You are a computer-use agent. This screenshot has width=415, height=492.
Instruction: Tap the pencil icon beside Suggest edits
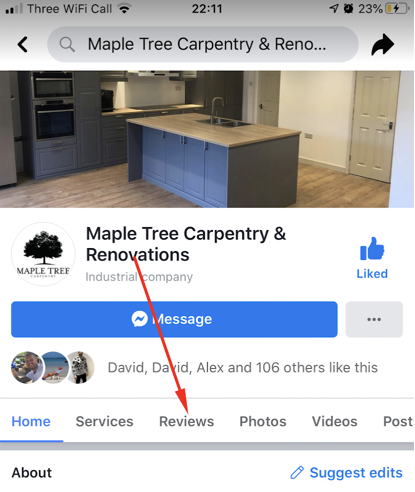pos(297,473)
